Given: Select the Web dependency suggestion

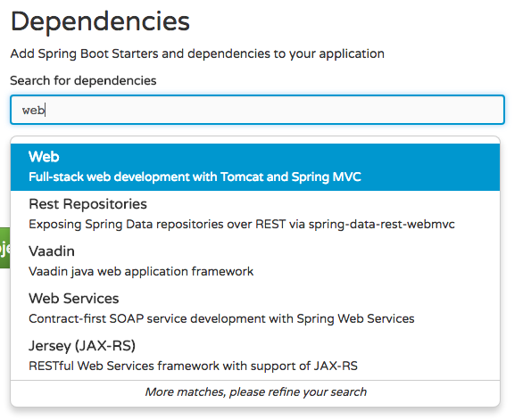Looking at the screenshot, I should pos(255,167).
